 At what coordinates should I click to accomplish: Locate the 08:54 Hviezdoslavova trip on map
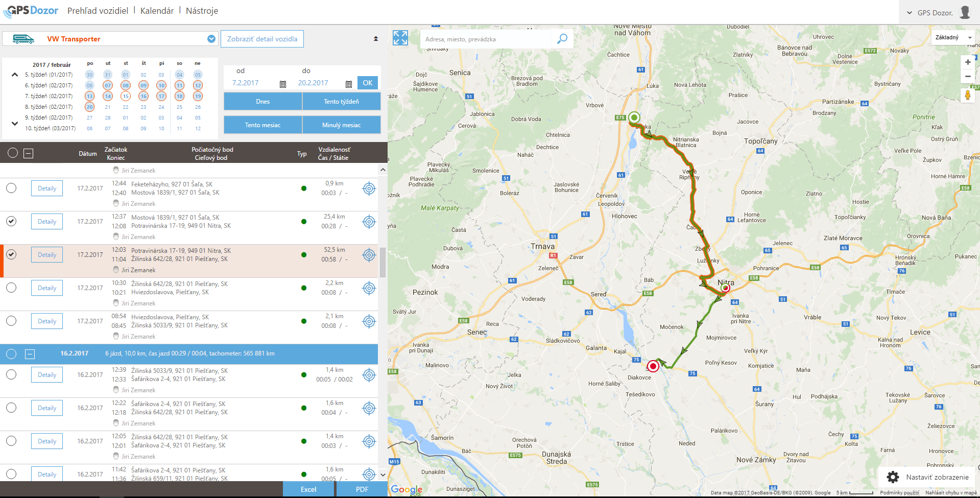pyautogui.click(x=369, y=321)
